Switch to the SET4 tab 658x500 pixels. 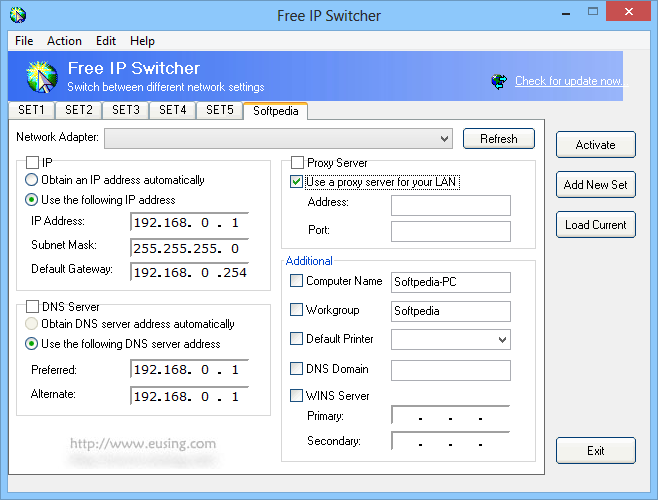tap(172, 110)
